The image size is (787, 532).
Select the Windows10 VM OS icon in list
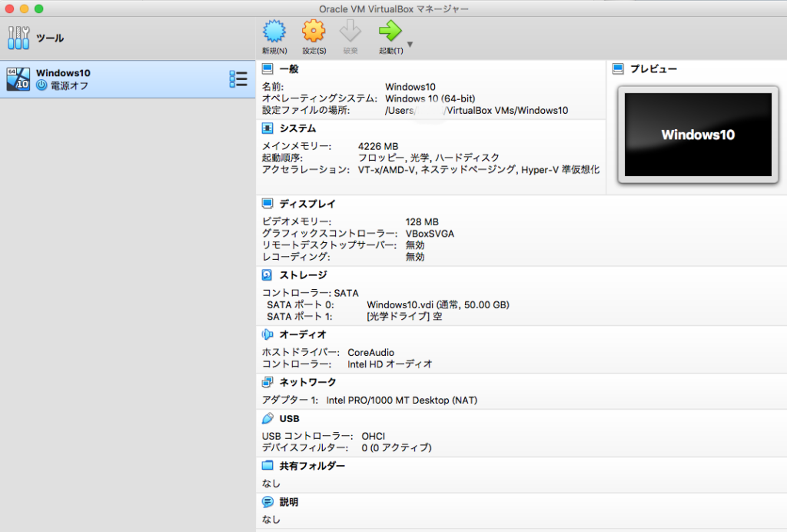click(18, 79)
